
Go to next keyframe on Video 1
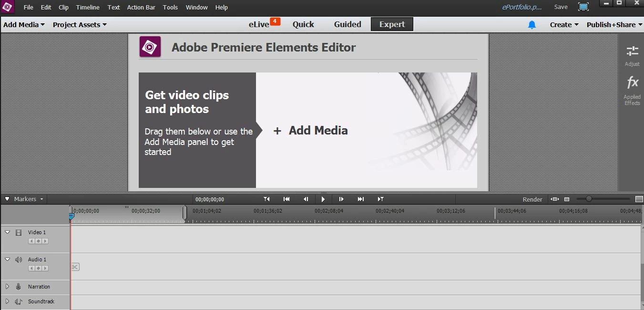[x=45, y=241]
